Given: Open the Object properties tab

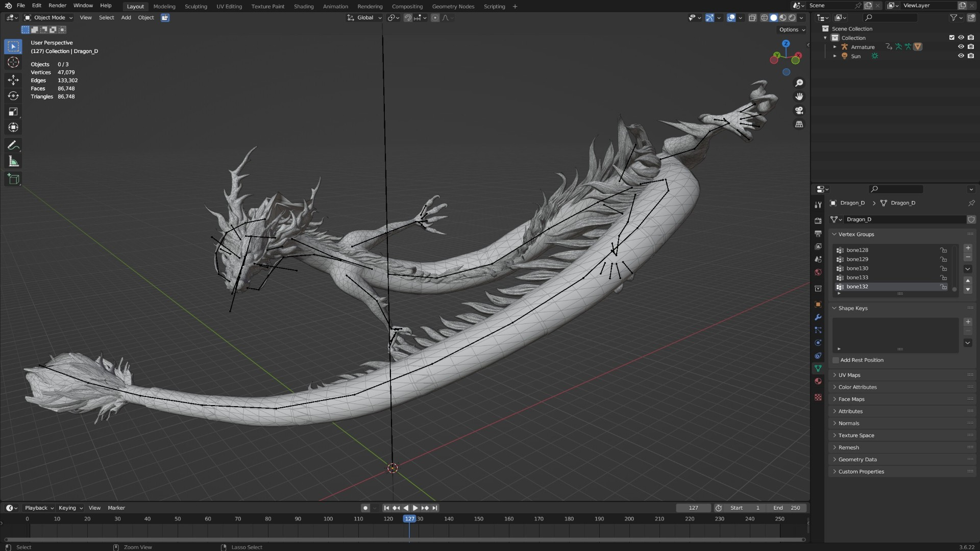Looking at the screenshot, I should click(818, 305).
